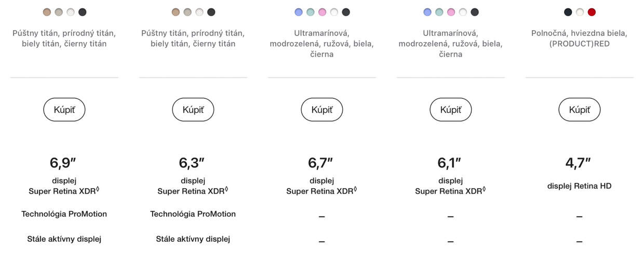Click Kúpiť for the 6,3″ display model

coord(193,110)
